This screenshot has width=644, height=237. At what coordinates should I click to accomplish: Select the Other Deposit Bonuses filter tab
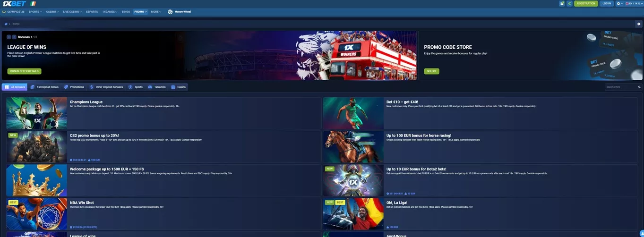[x=106, y=87]
